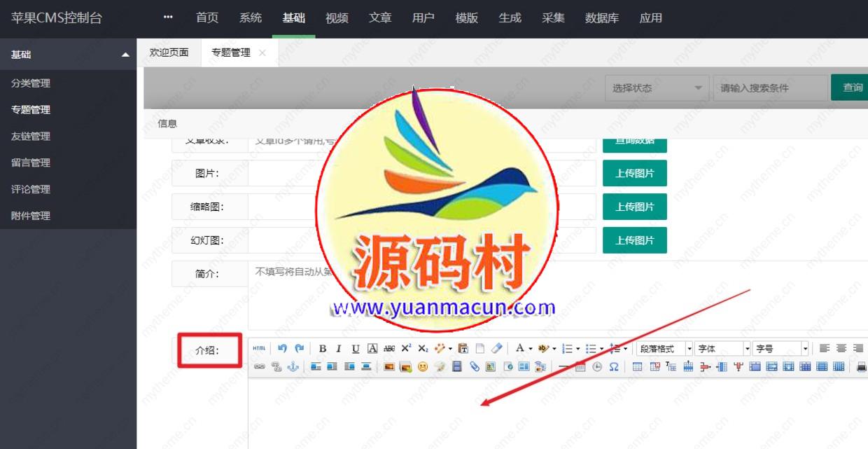
Task: Open the 段落格式 paragraph format dropdown
Action: tap(664, 348)
